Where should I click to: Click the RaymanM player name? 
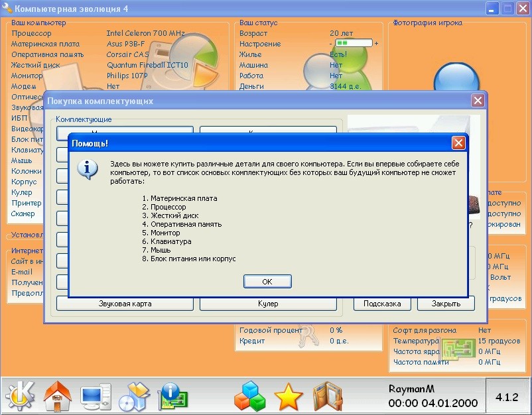click(411, 389)
